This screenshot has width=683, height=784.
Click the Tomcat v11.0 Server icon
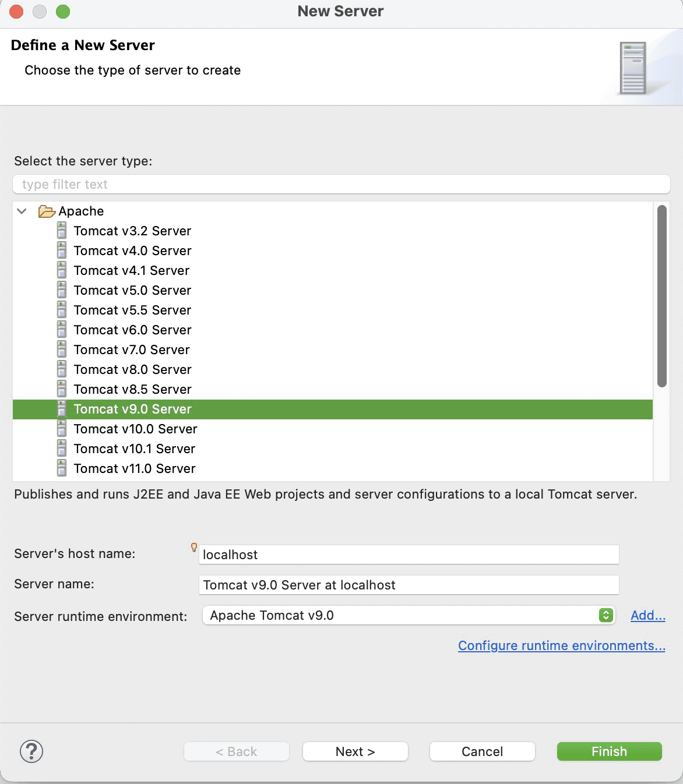[x=62, y=468]
